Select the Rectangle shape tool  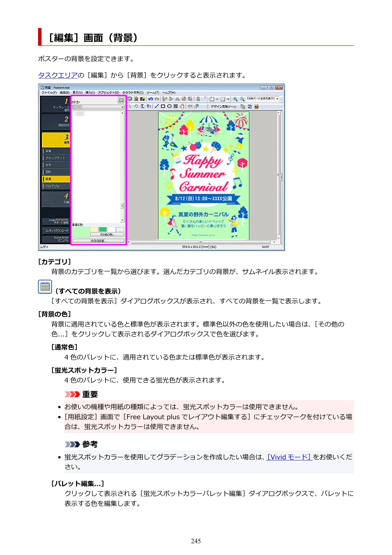[163, 106]
